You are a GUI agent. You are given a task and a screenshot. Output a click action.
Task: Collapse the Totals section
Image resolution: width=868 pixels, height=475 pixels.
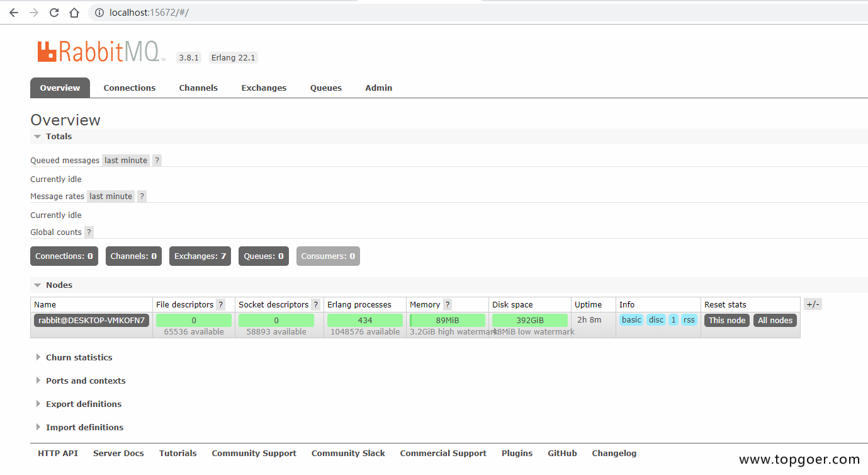tap(59, 137)
